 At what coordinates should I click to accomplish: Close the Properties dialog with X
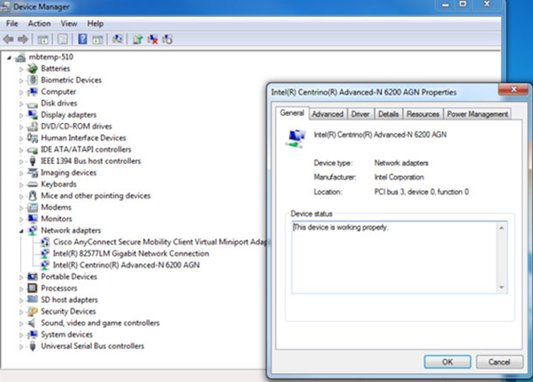pos(514,90)
